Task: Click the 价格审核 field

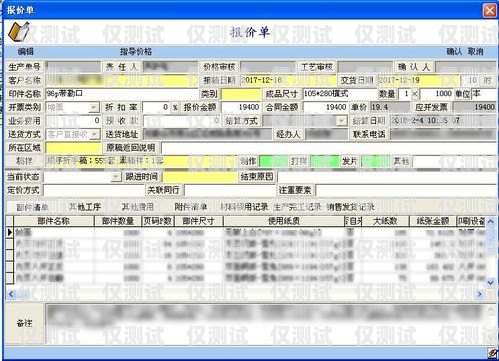Action: 268,67
